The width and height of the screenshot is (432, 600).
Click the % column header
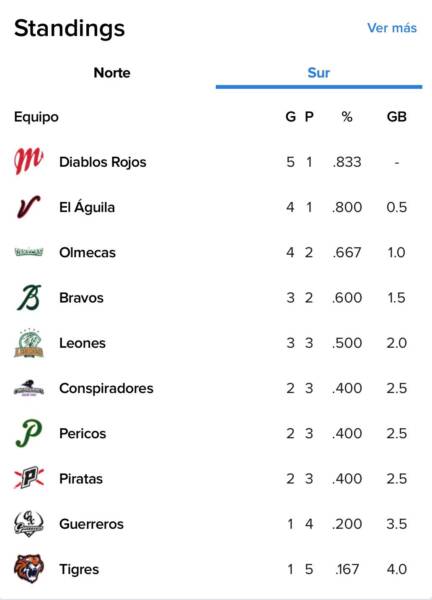click(347, 117)
